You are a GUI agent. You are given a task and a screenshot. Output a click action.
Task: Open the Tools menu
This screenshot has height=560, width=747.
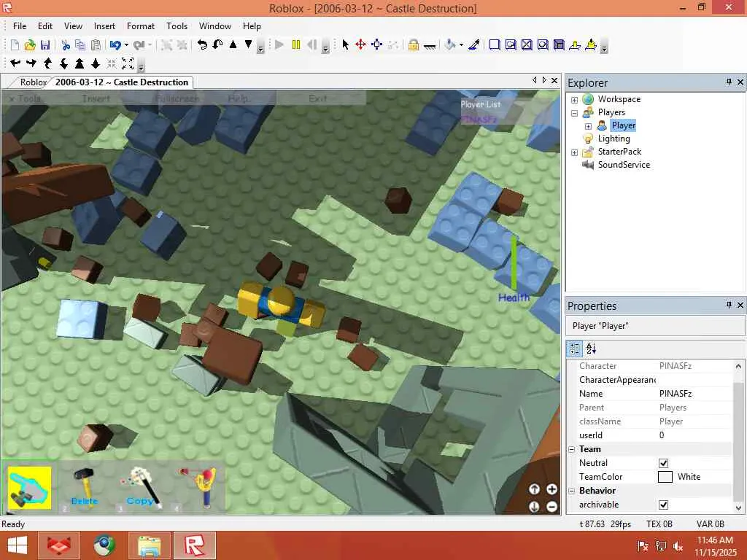coord(177,26)
